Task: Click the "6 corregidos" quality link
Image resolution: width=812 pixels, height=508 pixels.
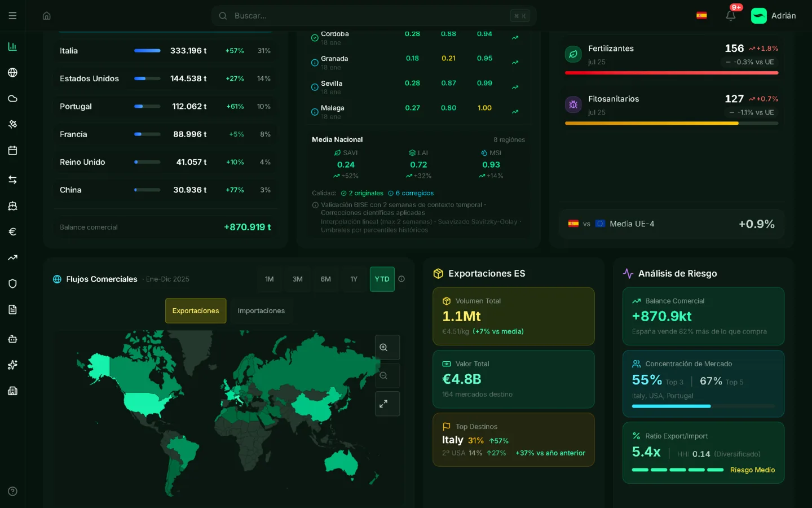Action: coord(411,192)
